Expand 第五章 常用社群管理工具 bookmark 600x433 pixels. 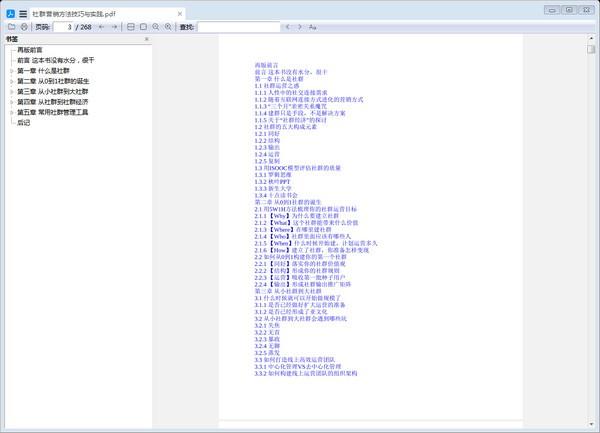(11, 112)
